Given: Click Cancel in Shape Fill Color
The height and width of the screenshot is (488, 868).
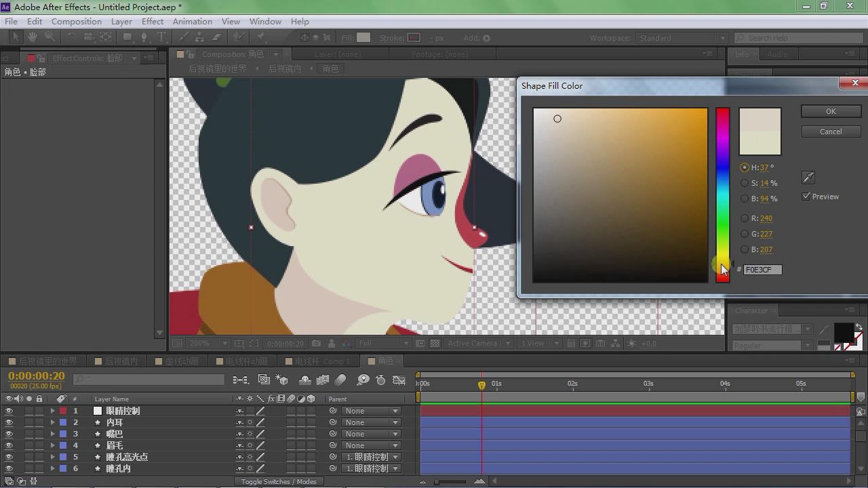Looking at the screenshot, I should [x=831, y=131].
